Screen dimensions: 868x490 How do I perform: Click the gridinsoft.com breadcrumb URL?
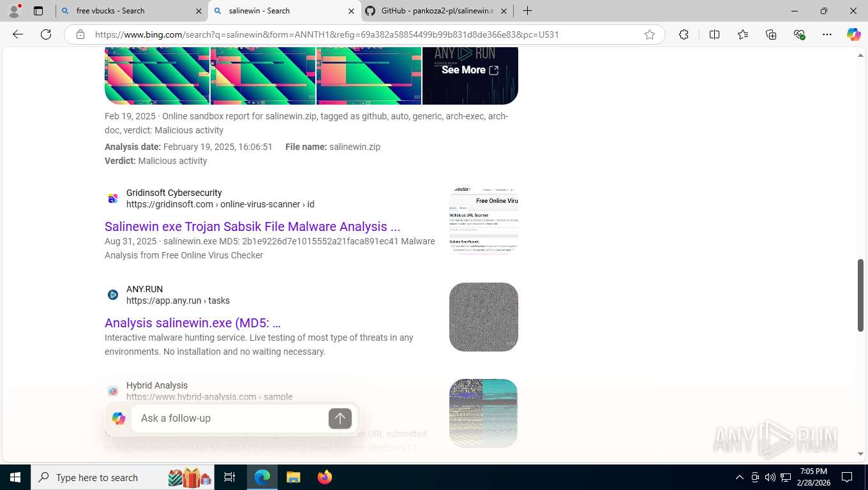click(220, 204)
